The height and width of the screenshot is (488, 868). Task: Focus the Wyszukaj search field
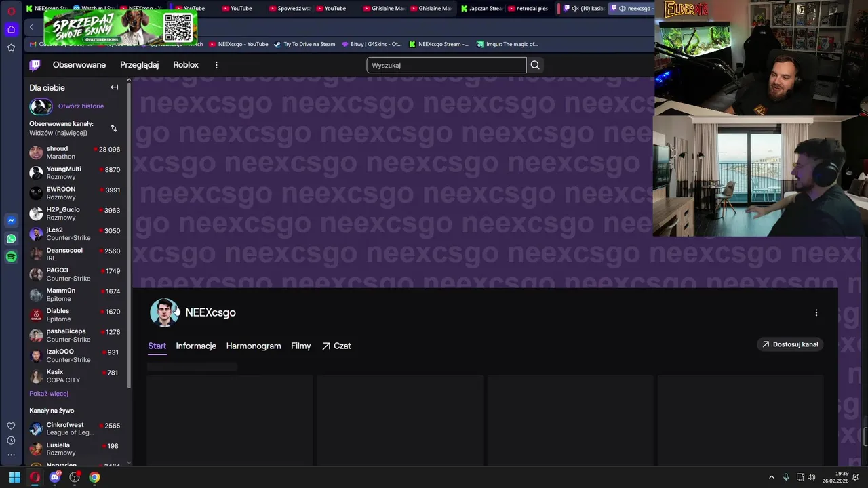tap(446, 65)
